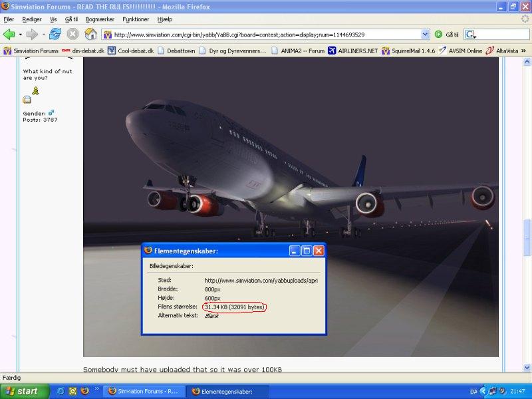Image resolution: width=532 pixels, height=399 pixels.
Task: Click the AIM yellow figure icon in profile
Action: click(x=35, y=90)
